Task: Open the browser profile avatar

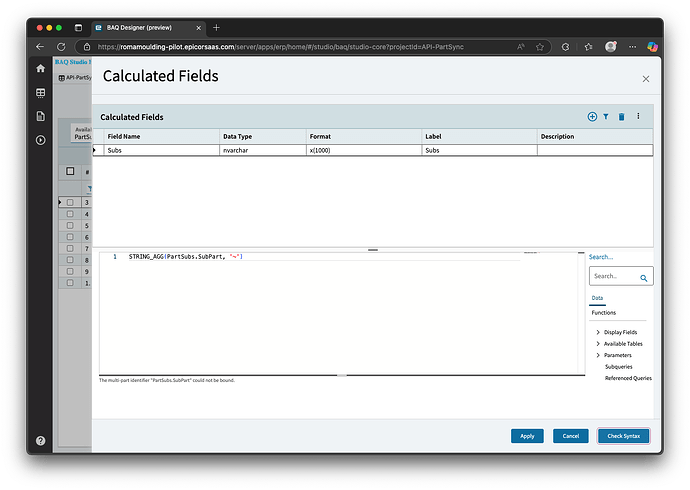Action: (611, 46)
